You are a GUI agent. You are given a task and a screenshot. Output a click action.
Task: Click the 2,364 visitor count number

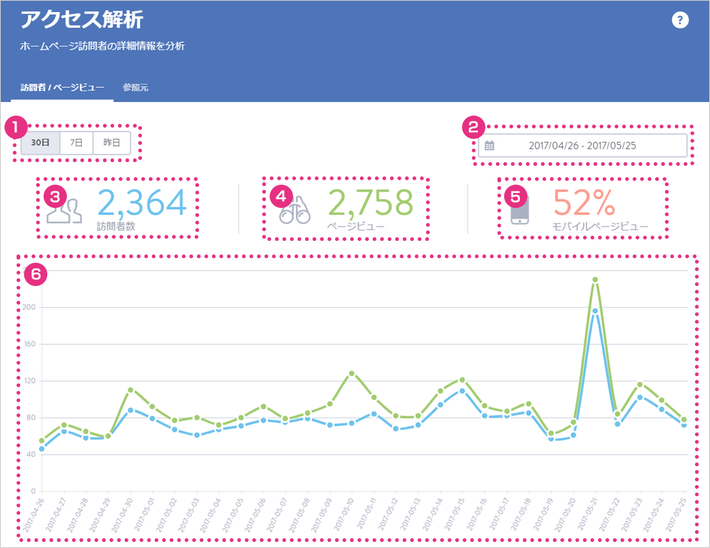point(142,202)
